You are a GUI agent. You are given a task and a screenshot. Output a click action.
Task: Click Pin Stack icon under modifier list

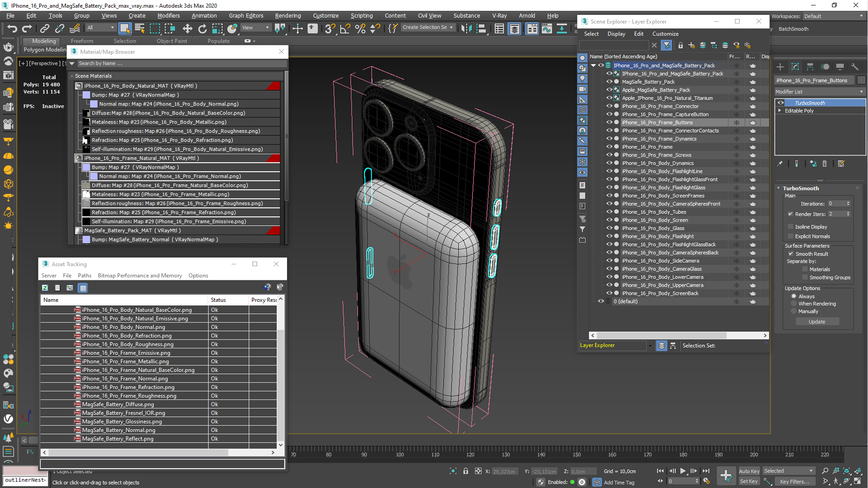click(x=780, y=164)
